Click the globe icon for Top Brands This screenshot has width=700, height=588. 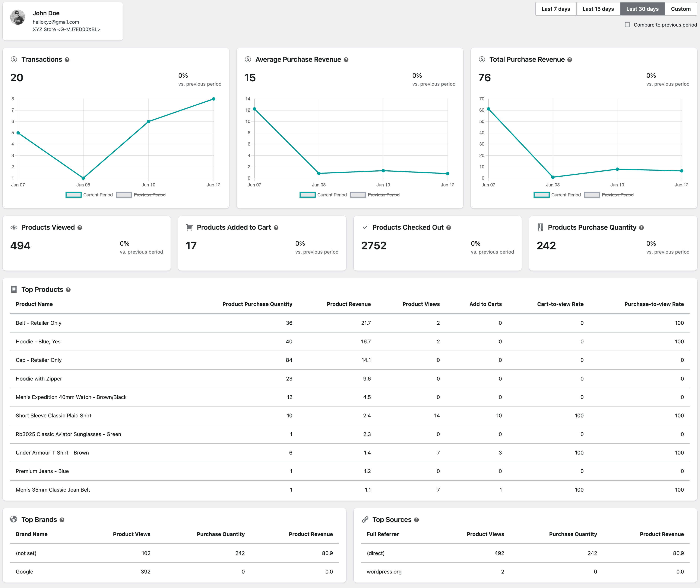[14, 519]
